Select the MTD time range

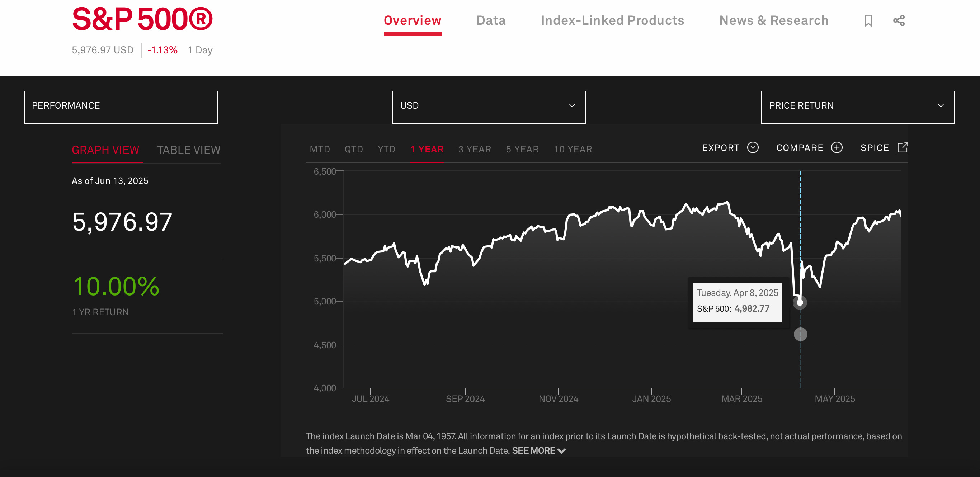click(320, 149)
